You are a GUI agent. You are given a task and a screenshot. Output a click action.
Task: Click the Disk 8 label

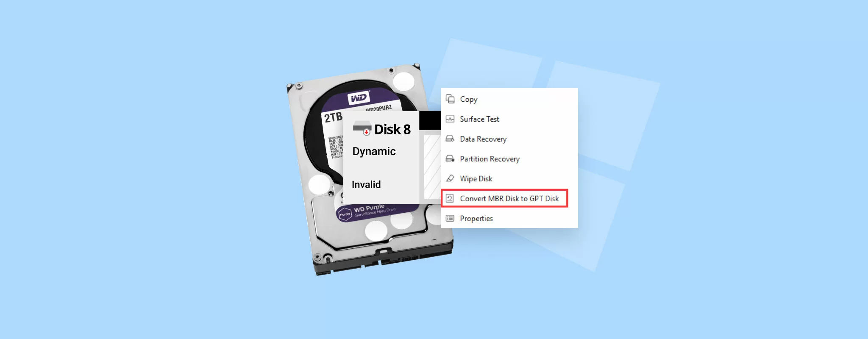(392, 129)
